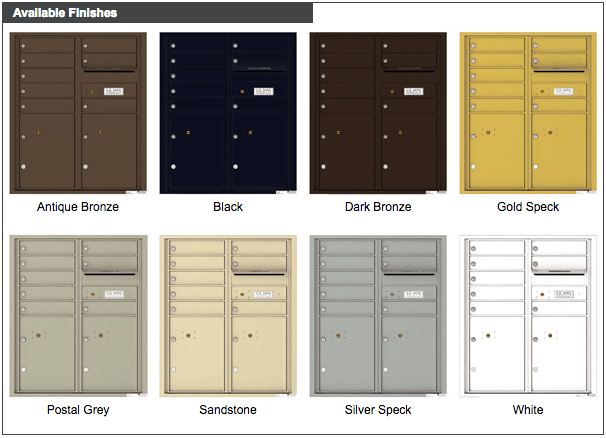
Task: Select the Antique Bronze finish swatch
Action: (x=78, y=113)
